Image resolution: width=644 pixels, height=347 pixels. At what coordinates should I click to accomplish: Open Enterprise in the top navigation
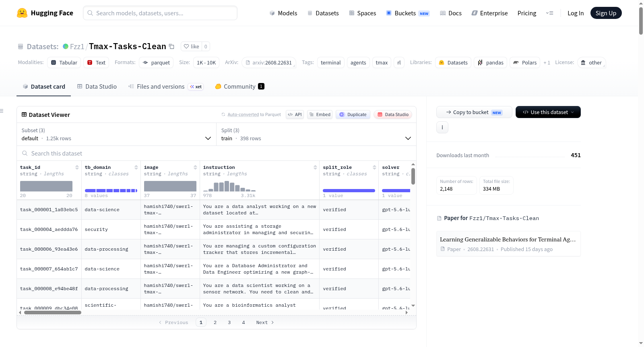[489, 13]
